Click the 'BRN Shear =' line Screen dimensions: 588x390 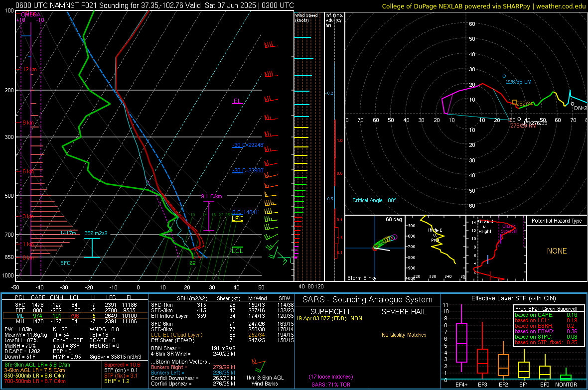tap(193, 348)
